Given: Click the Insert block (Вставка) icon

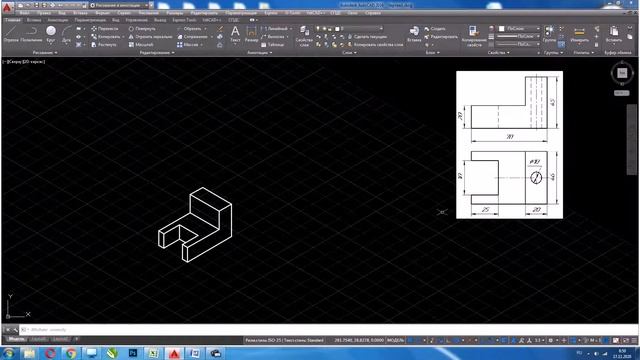Looking at the screenshot, I should [x=414, y=33].
